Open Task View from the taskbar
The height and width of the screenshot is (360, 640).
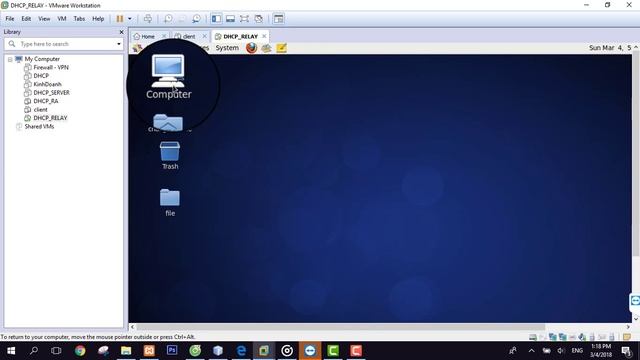[56, 351]
